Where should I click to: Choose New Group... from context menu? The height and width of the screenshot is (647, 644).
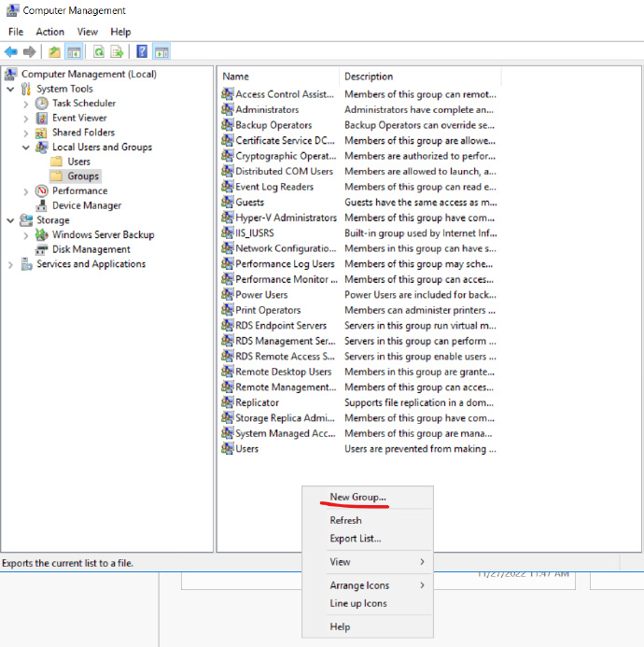[x=357, y=497]
